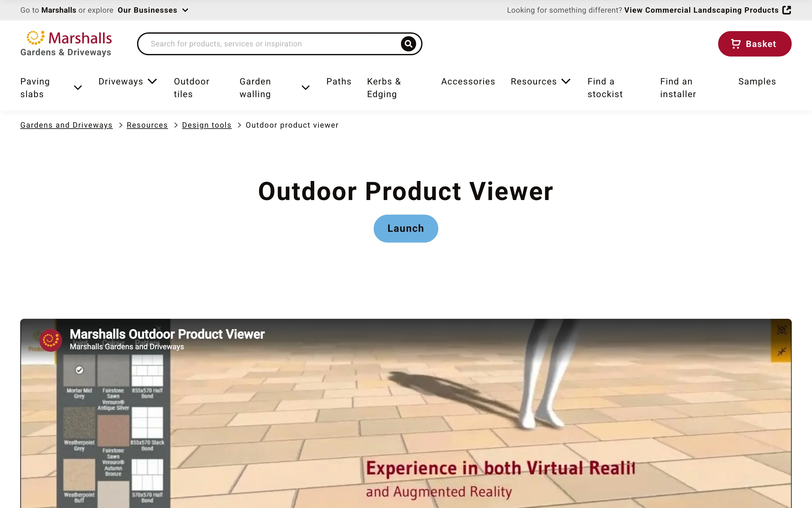Click the 'Outdoor product viewer' breadcrumb text
The image size is (812, 508).
tap(292, 125)
